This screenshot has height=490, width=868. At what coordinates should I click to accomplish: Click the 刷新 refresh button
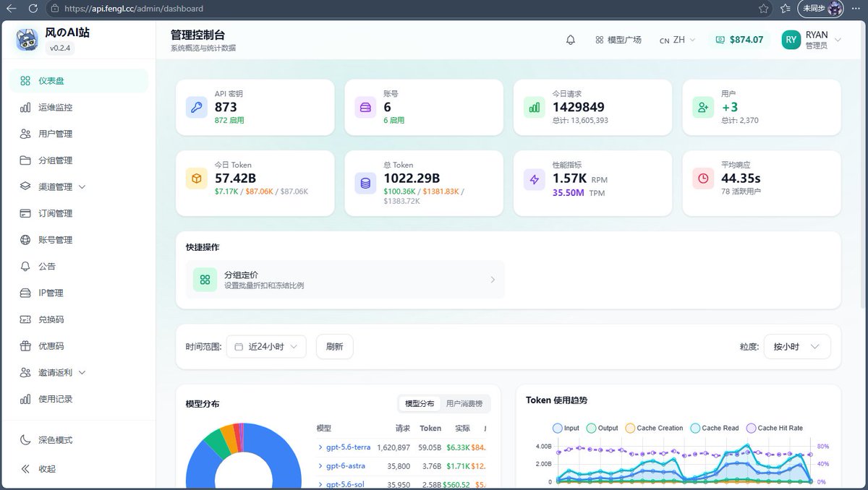coord(334,347)
